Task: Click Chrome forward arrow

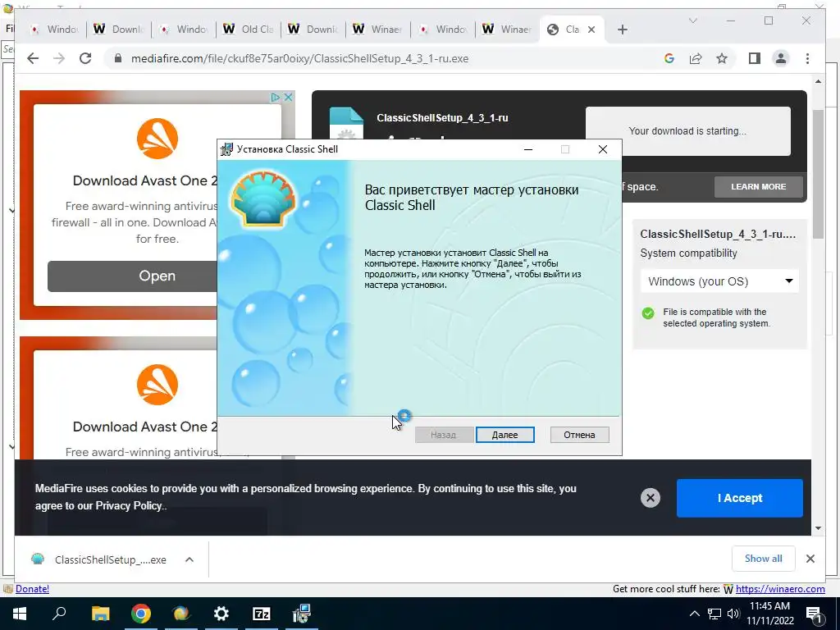Action: point(59,58)
